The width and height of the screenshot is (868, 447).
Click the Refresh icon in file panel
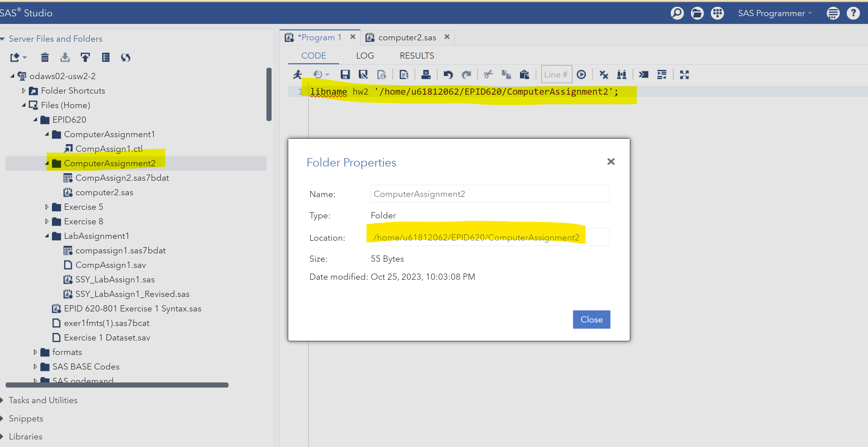[x=125, y=58]
